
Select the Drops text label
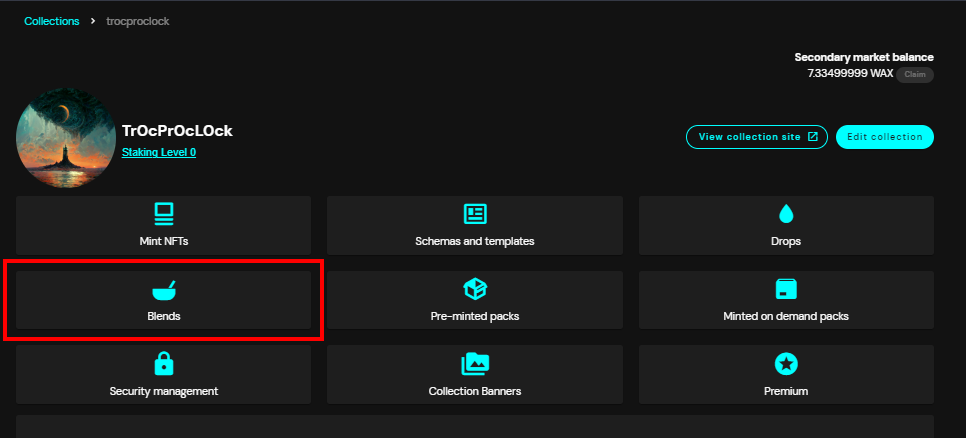point(786,241)
